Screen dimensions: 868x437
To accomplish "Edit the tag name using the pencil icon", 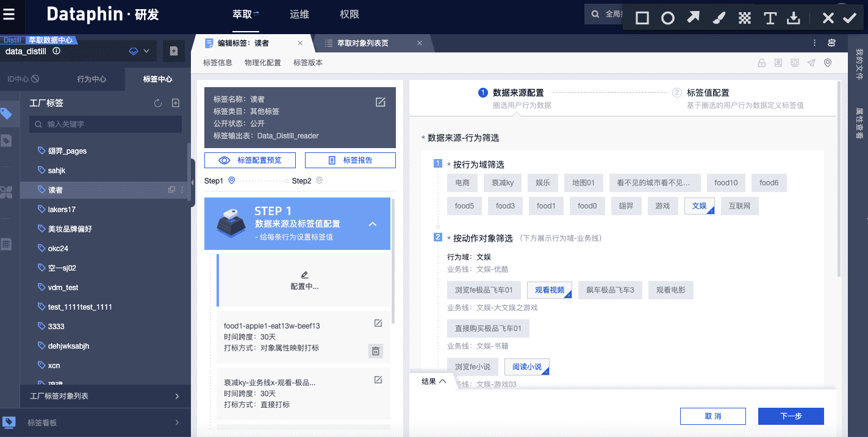I will click(x=381, y=103).
